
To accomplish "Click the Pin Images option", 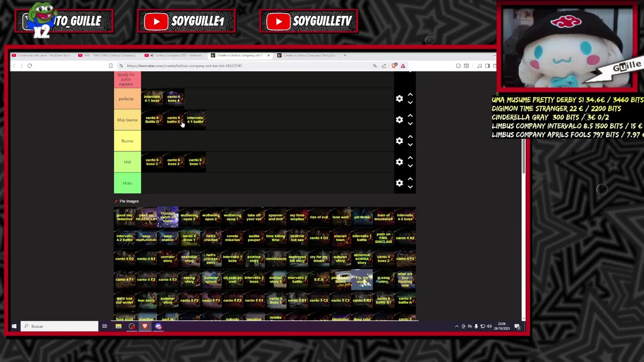I will (126, 201).
